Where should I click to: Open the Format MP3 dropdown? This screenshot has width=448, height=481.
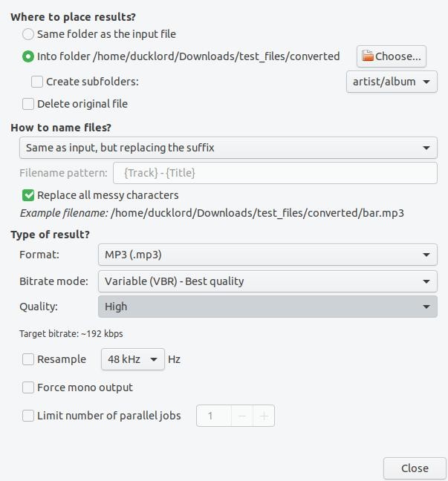pos(267,255)
